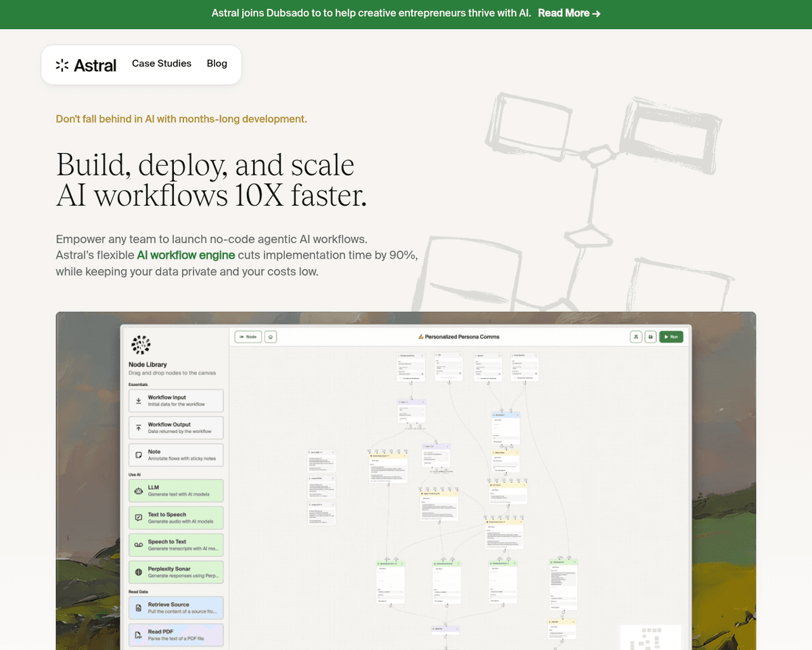Click the Node button in the canvas toolbar
The width and height of the screenshot is (812, 650).
pyautogui.click(x=248, y=337)
